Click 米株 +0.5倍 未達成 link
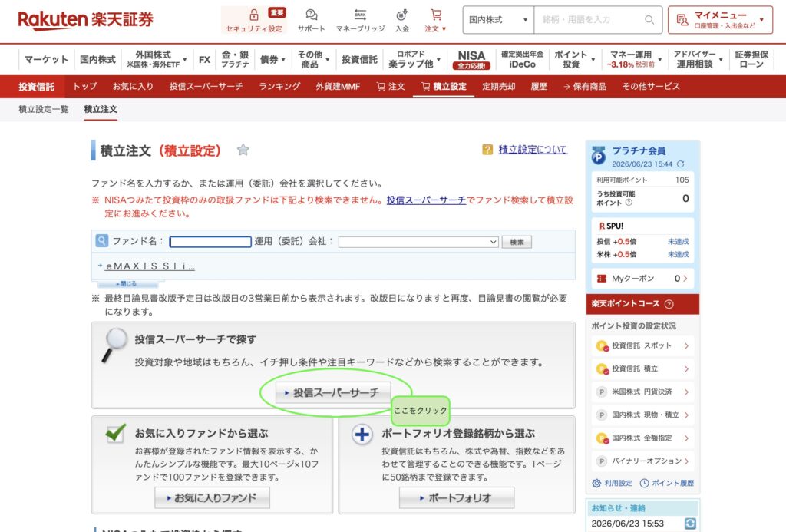786x532 pixels. coord(679,255)
